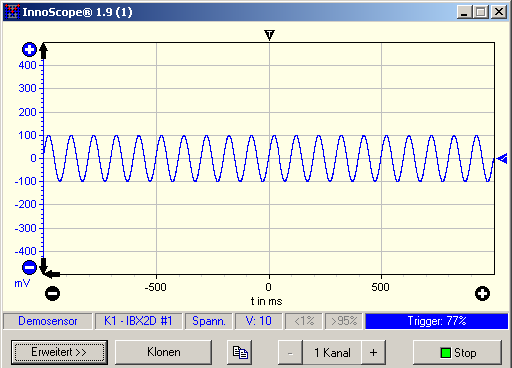
Task: Click the Klonen button
Action: (164, 352)
